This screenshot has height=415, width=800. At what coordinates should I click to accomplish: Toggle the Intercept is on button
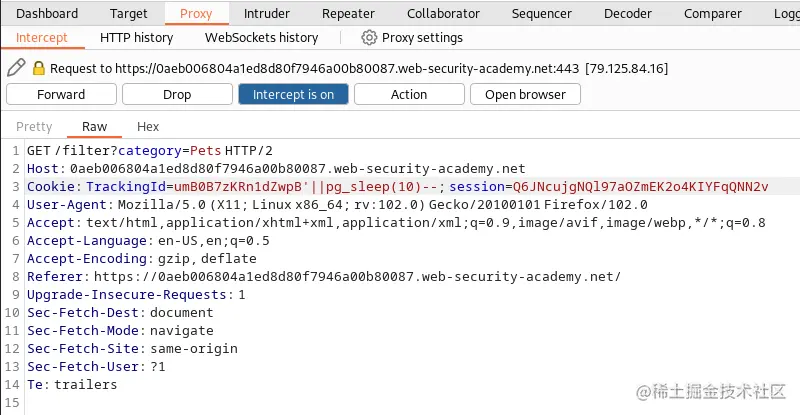[293, 94]
